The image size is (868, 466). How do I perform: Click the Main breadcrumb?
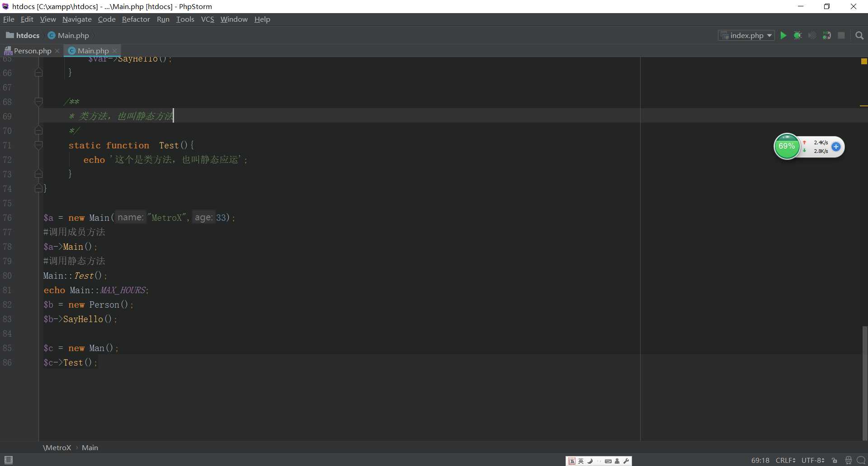tap(90, 447)
